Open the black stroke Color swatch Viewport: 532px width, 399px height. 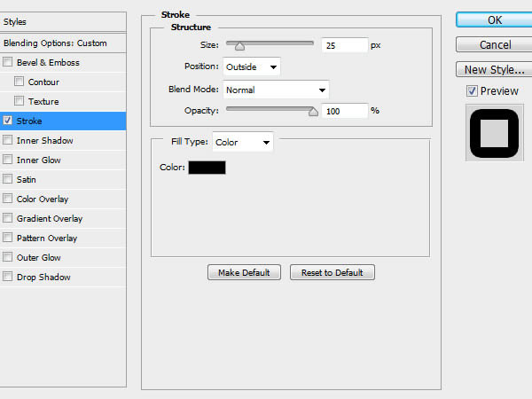tap(207, 168)
